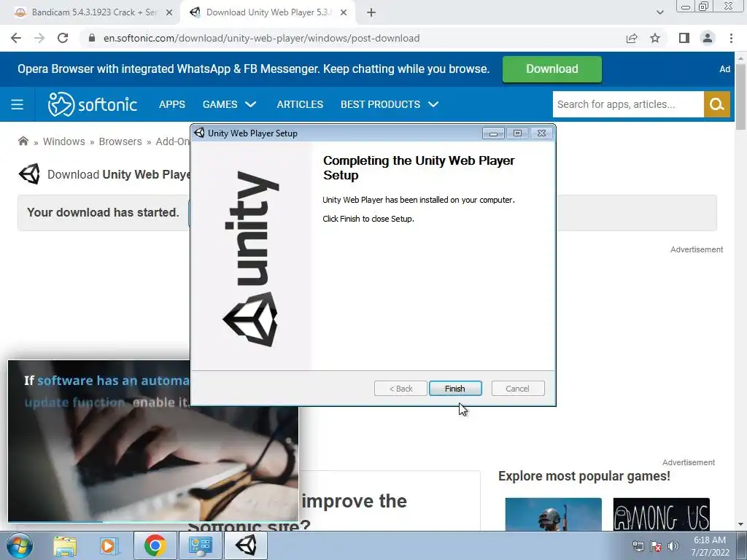The height and width of the screenshot is (560, 747).
Task: Click the Chrome taskbar icon
Action: (x=155, y=545)
